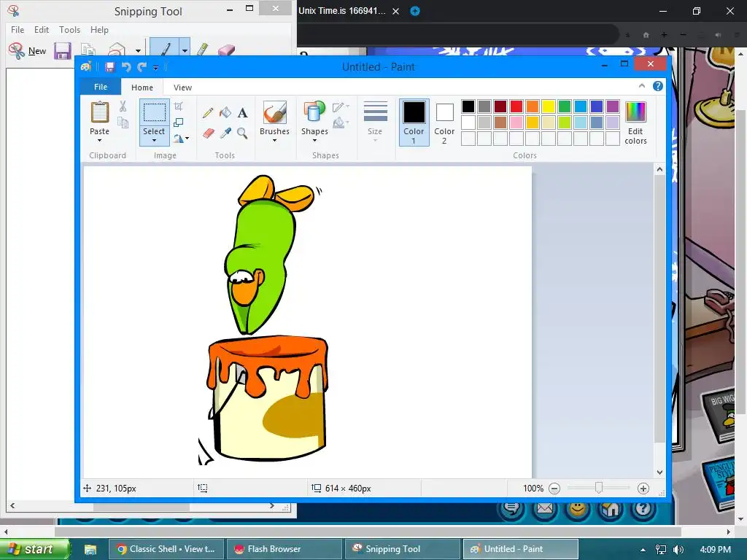Select the Eraser in Snipping Tool
The height and width of the screenshot is (560, 747).
[x=227, y=50]
